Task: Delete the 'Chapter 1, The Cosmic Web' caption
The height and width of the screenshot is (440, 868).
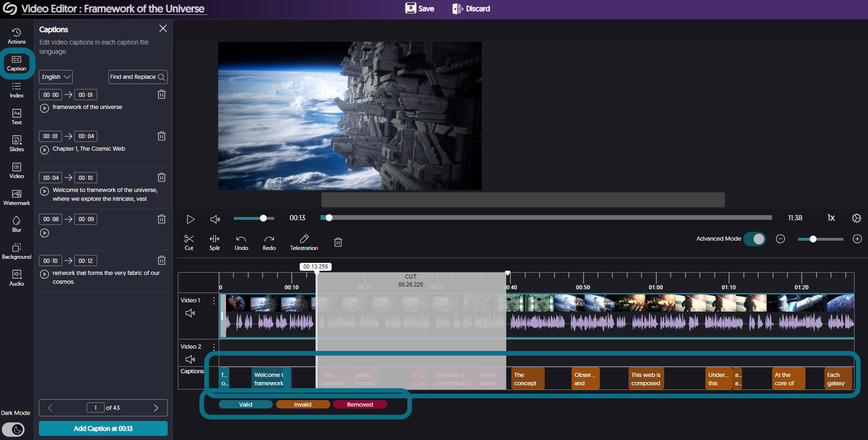Action: point(162,136)
